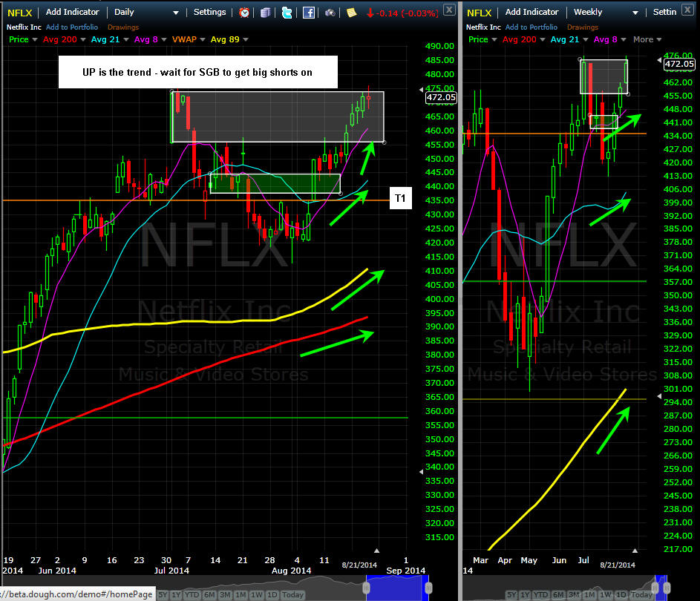The image size is (700, 601).
Task: Click the 472.05 current price label in Weekly chart
Action: click(679, 64)
